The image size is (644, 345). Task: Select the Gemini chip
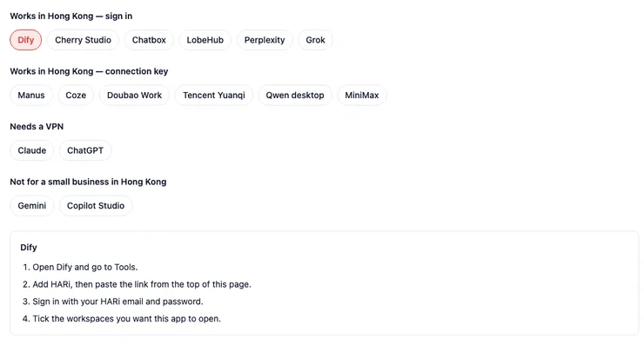point(31,206)
